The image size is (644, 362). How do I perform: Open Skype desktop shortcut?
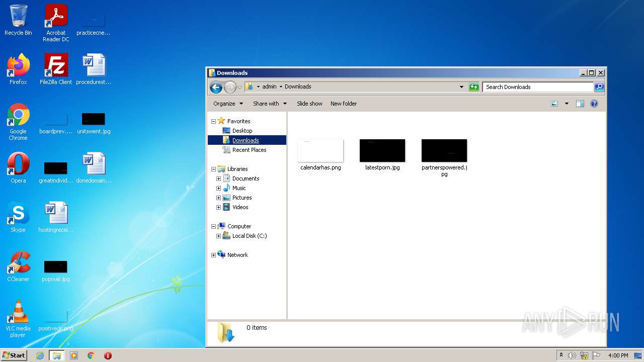pos(18,217)
